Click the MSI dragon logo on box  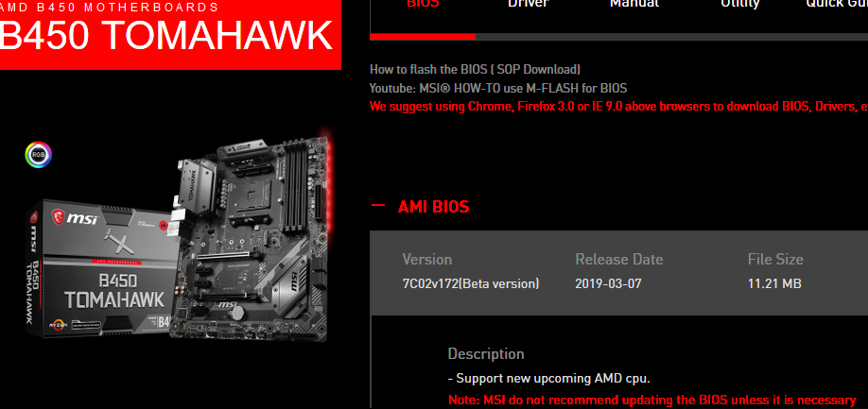(58, 216)
